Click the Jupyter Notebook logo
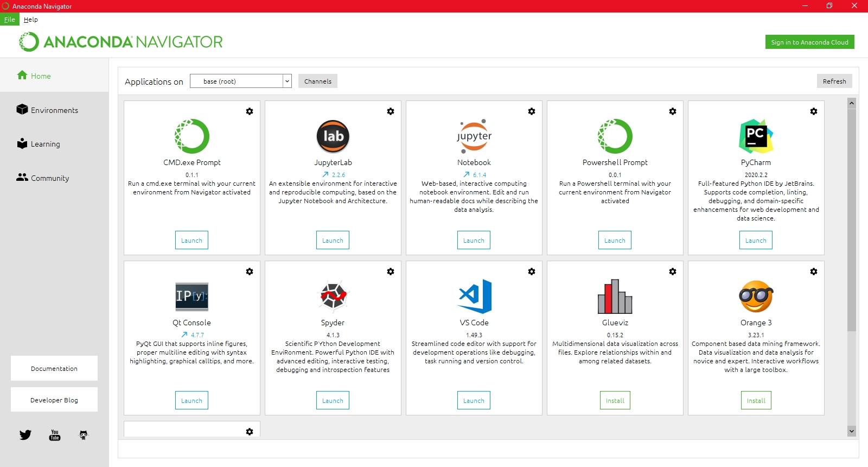 coord(474,136)
